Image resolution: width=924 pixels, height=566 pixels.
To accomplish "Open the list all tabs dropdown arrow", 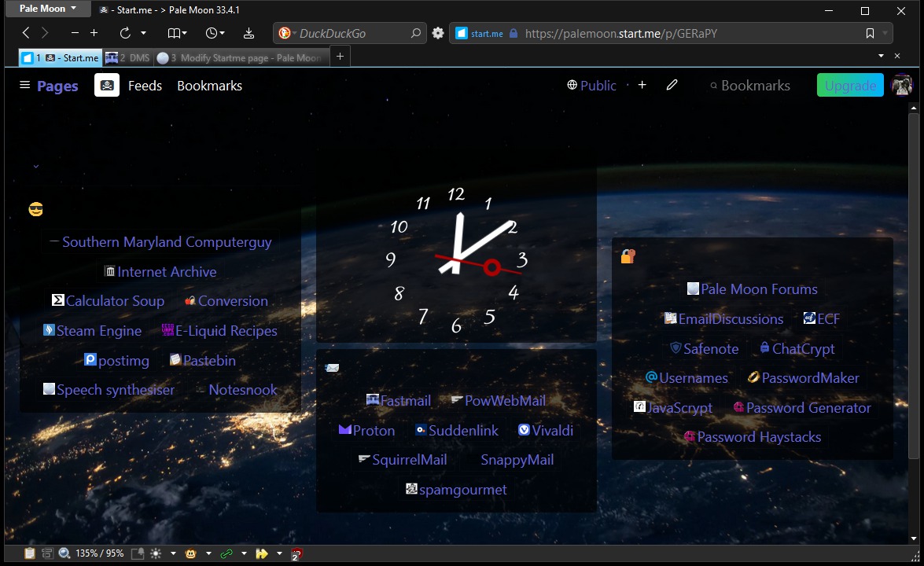I will (881, 56).
